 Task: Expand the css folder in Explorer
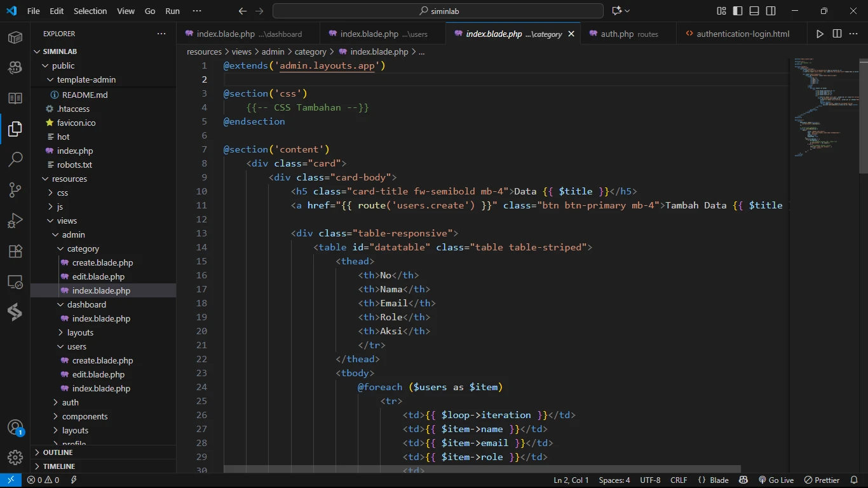click(62, 193)
